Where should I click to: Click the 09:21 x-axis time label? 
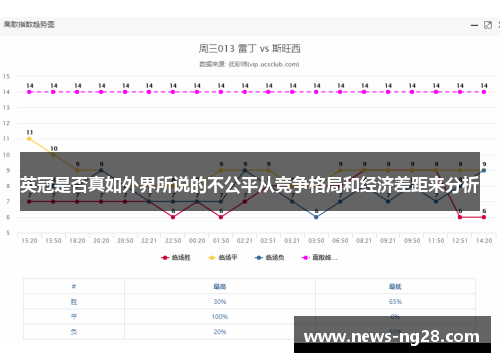coord(388,241)
